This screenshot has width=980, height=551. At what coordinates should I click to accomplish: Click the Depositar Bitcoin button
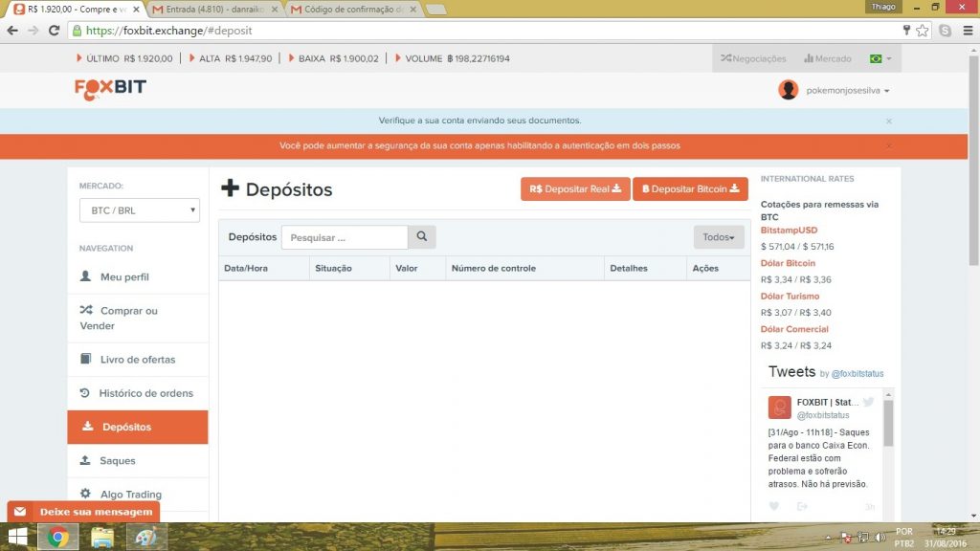click(x=690, y=189)
